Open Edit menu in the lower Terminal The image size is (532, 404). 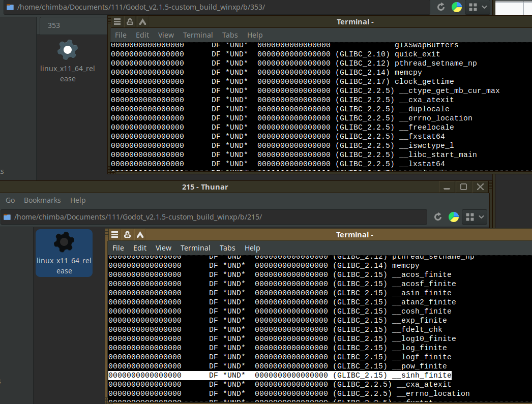(x=140, y=248)
